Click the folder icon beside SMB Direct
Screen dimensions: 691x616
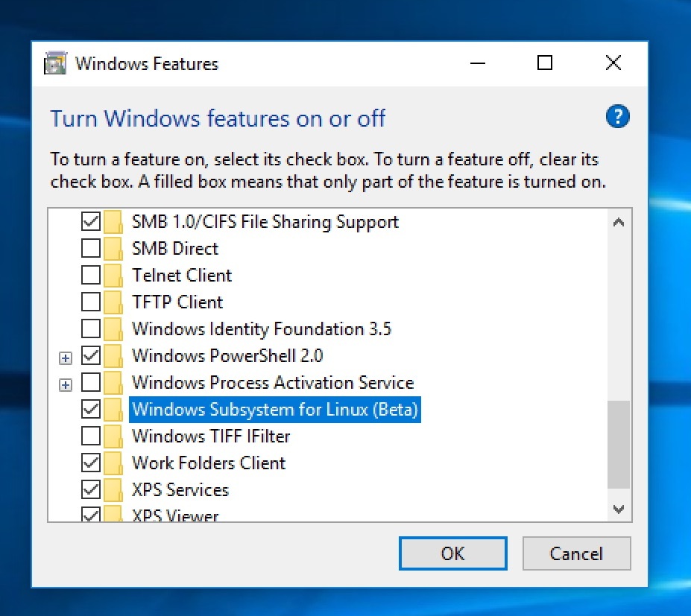[x=115, y=248]
